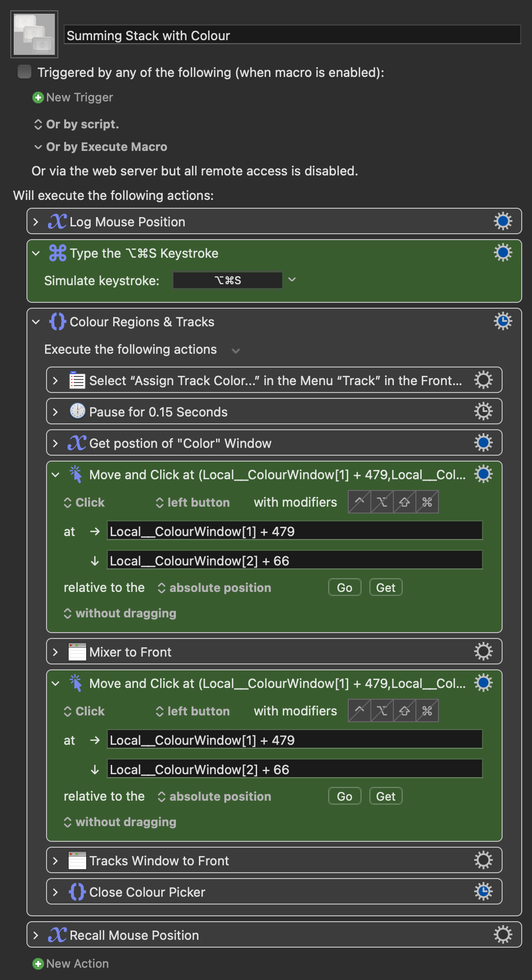Add a New Trigger

[73, 98]
